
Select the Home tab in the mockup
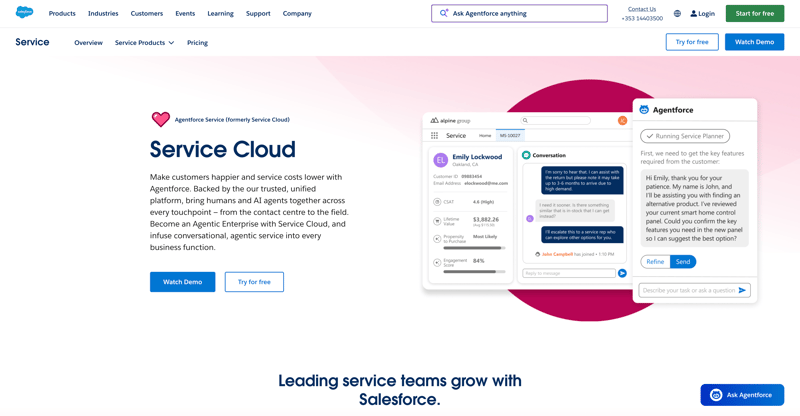tap(485, 136)
